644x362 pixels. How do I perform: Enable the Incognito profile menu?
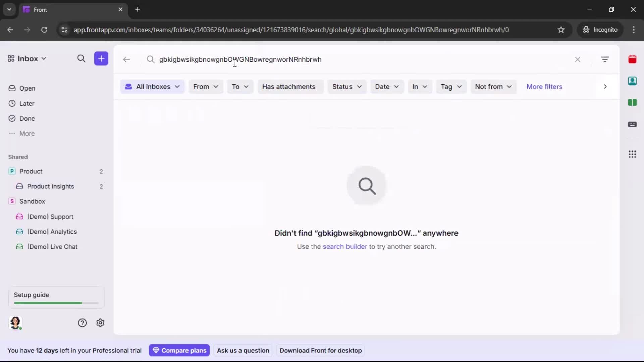tap(600, 29)
